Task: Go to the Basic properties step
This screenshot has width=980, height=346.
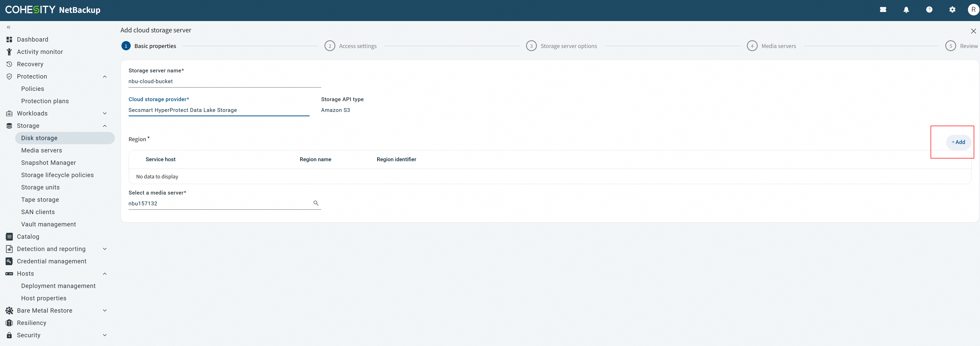Action: click(x=149, y=46)
